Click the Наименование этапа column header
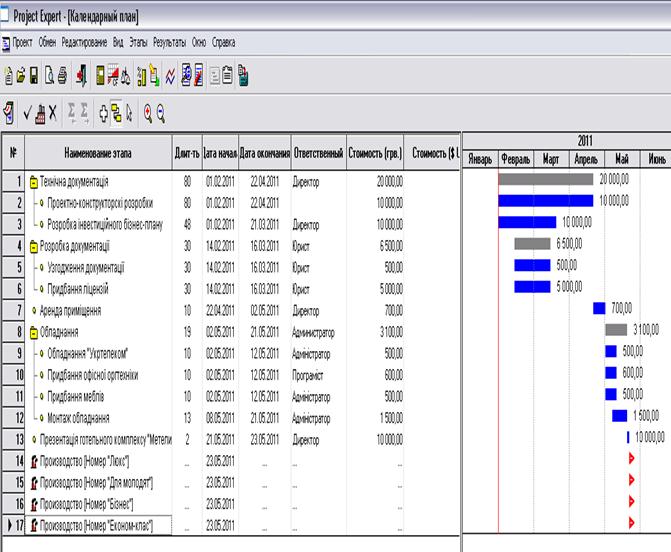Viewport: 671px width, 552px height. point(97,152)
